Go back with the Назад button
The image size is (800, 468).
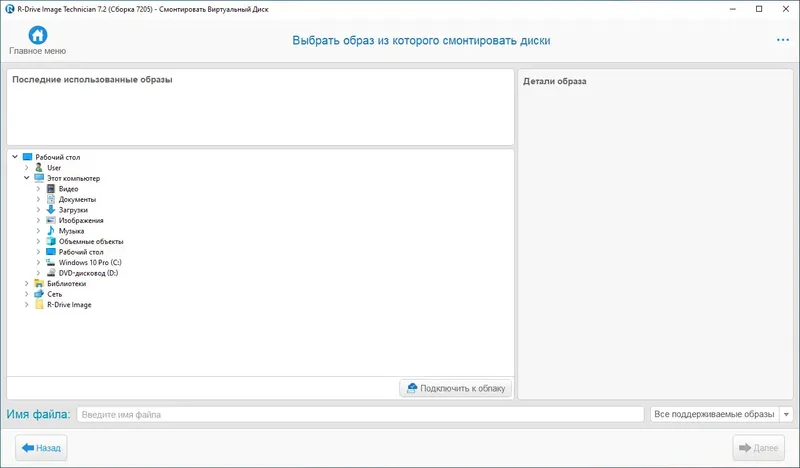click(x=41, y=448)
